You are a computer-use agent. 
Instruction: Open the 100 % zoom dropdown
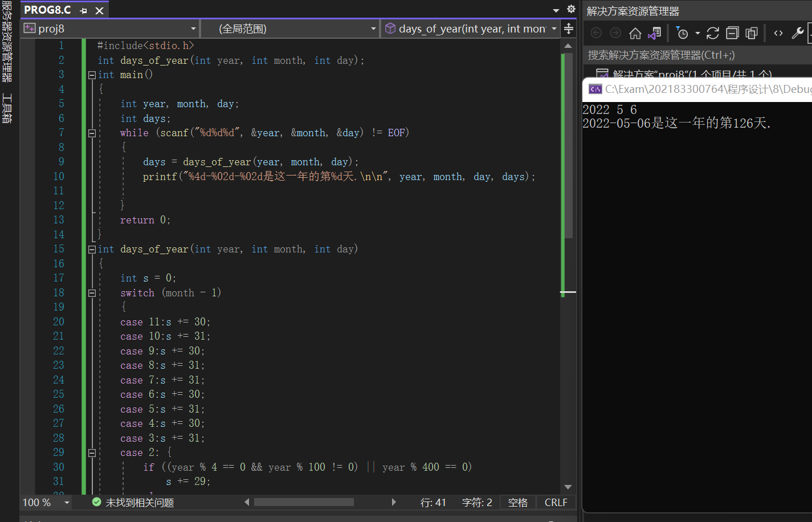pyautogui.click(x=67, y=503)
